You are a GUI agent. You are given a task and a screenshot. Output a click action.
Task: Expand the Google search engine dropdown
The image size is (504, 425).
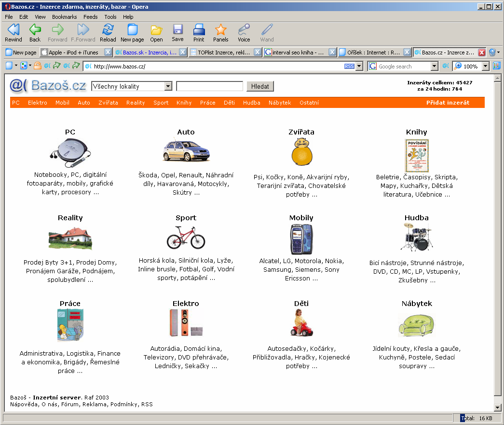[434, 66]
